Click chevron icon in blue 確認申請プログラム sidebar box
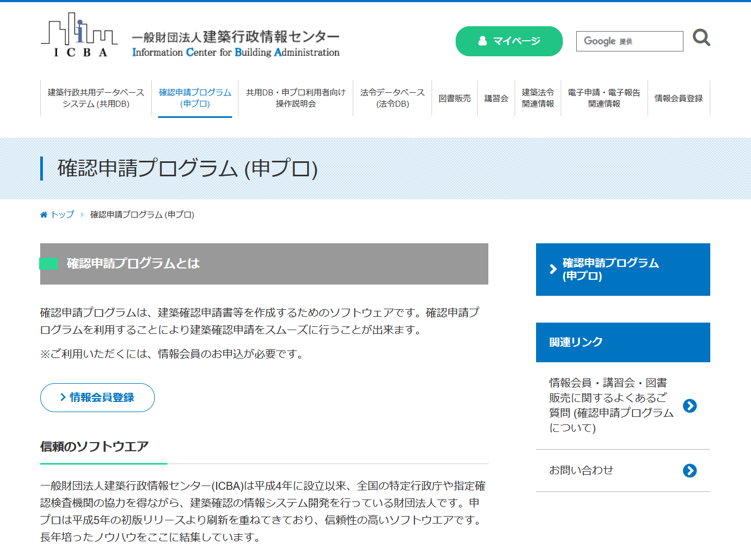This screenshot has width=751, height=560. coord(553,270)
